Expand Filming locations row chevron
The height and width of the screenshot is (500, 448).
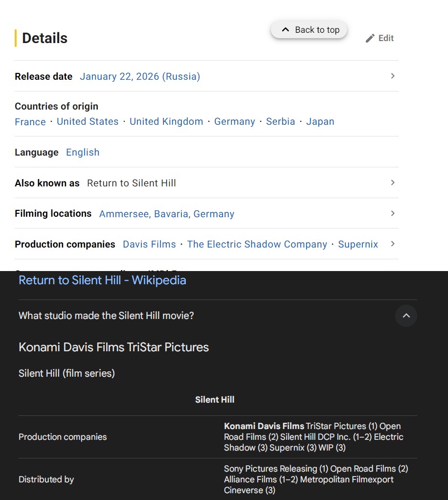(392, 213)
